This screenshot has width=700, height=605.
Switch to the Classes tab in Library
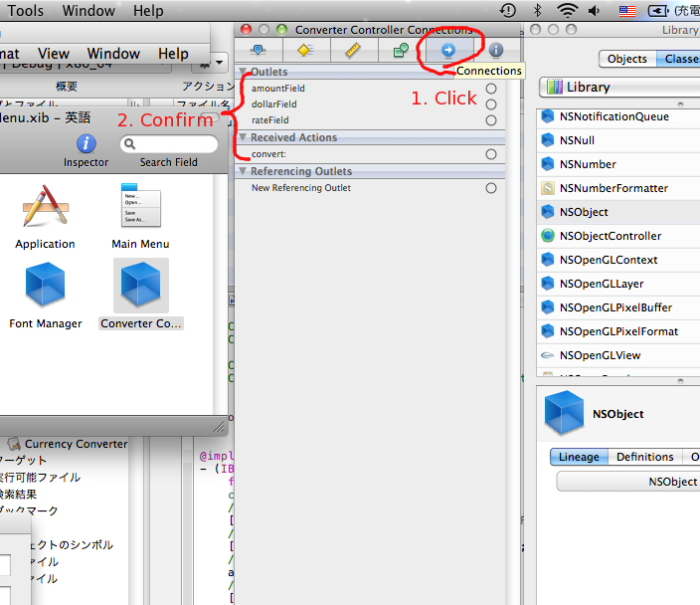tap(678, 59)
